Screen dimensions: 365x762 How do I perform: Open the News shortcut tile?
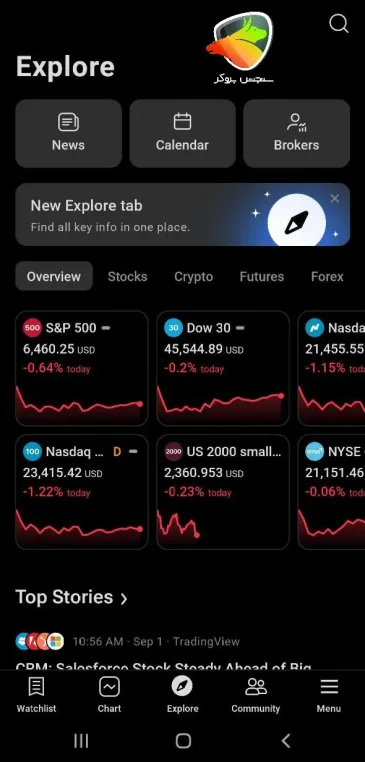(69, 134)
